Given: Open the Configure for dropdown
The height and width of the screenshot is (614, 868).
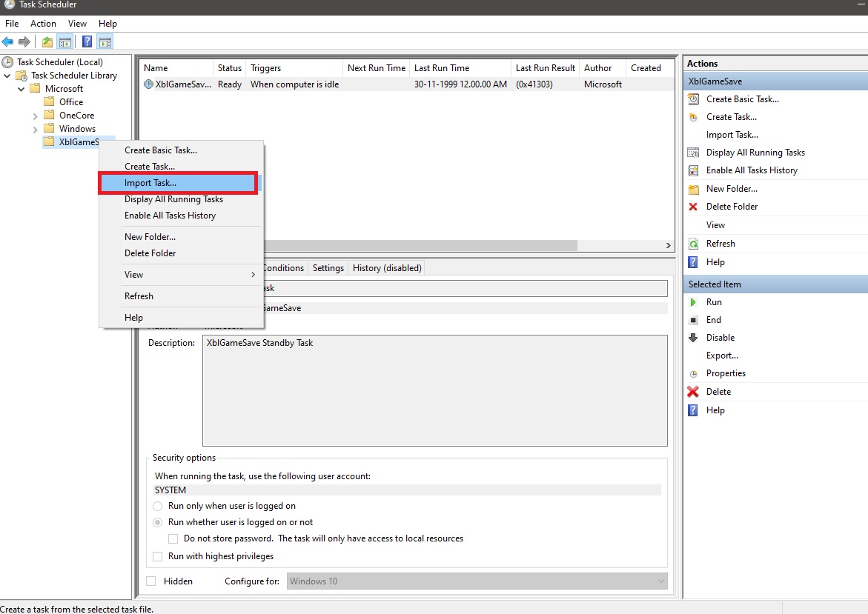Looking at the screenshot, I should point(477,581).
